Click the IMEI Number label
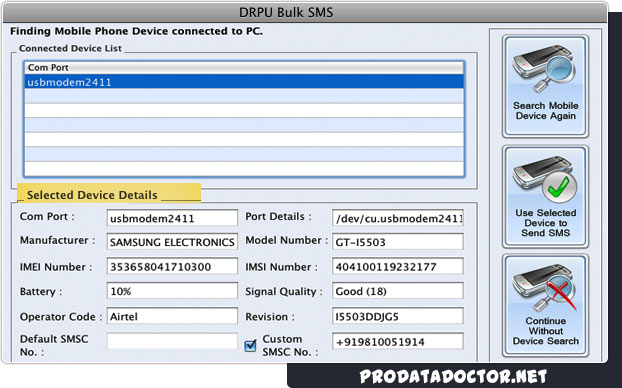Screen dimensions: 622x388 [x=56, y=267]
